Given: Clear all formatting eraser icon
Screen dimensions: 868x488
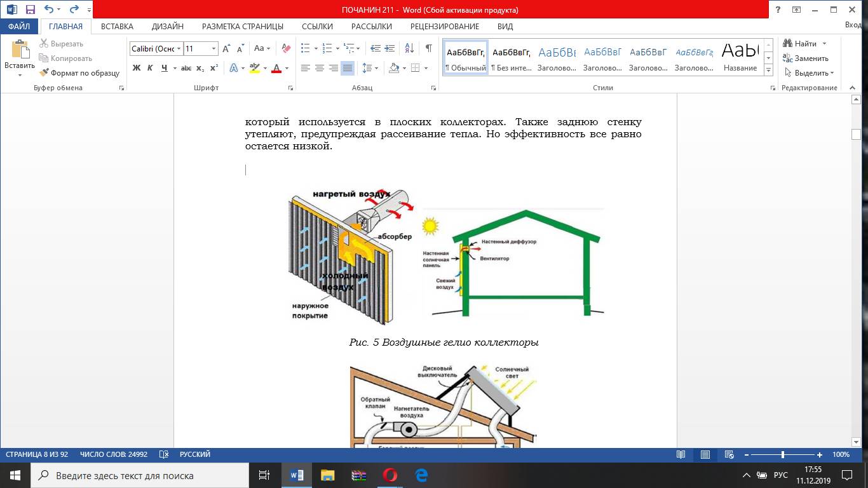Looking at the screenshot, I should 285,48.
